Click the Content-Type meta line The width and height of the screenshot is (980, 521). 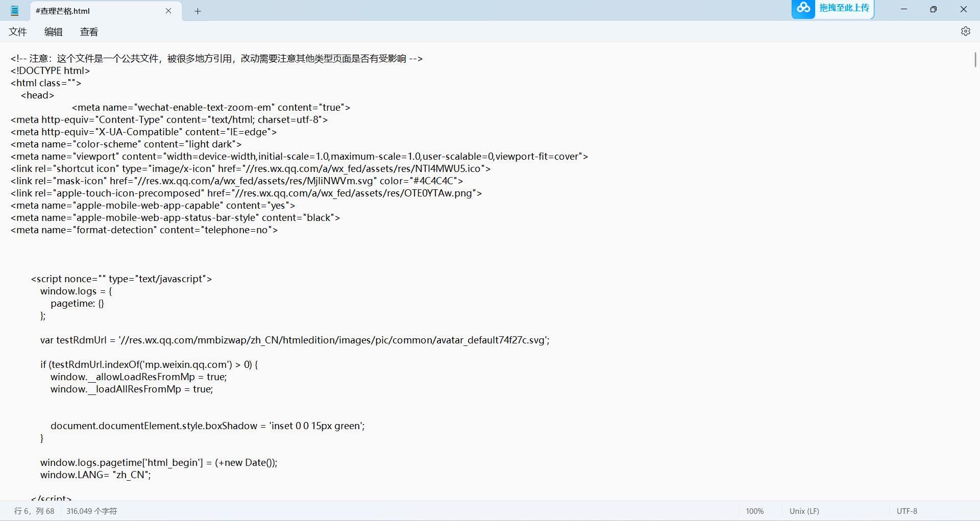(x=169, y=119)
